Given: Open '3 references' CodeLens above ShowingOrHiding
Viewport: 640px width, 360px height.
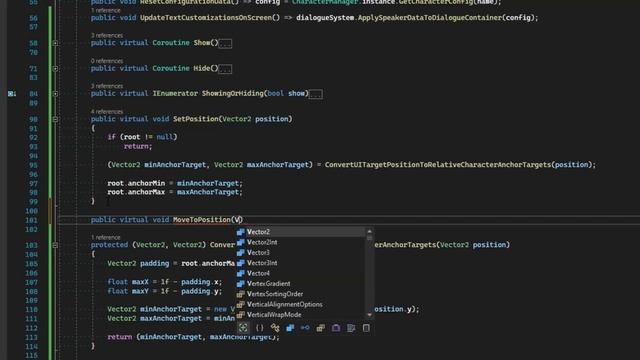Looking at the screenshot, I should 107,86.
